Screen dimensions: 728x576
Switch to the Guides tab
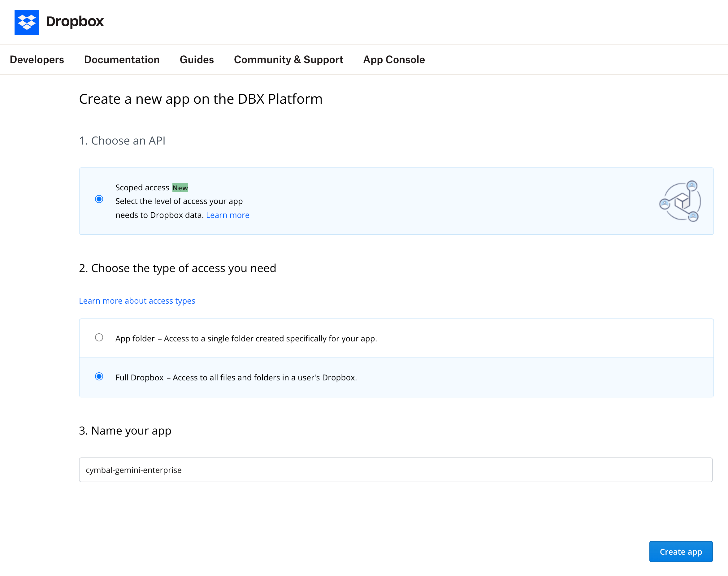coord(197,59)
